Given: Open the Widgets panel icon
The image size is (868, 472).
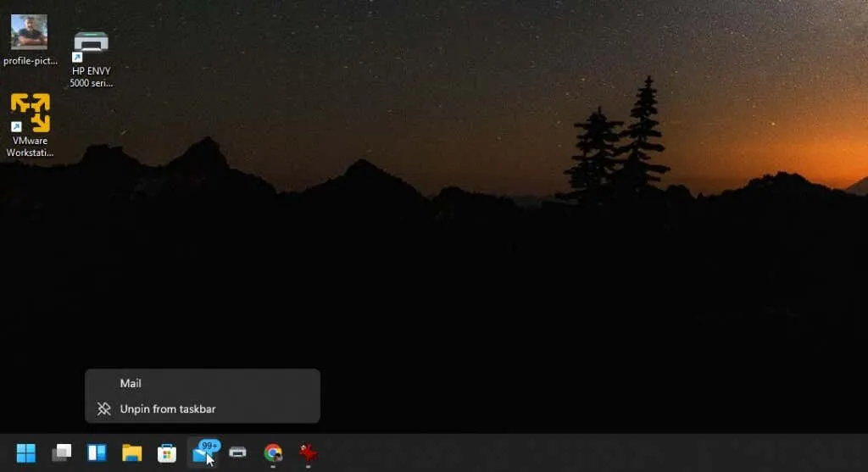Looking at the screenshot, I should (97, 453).
